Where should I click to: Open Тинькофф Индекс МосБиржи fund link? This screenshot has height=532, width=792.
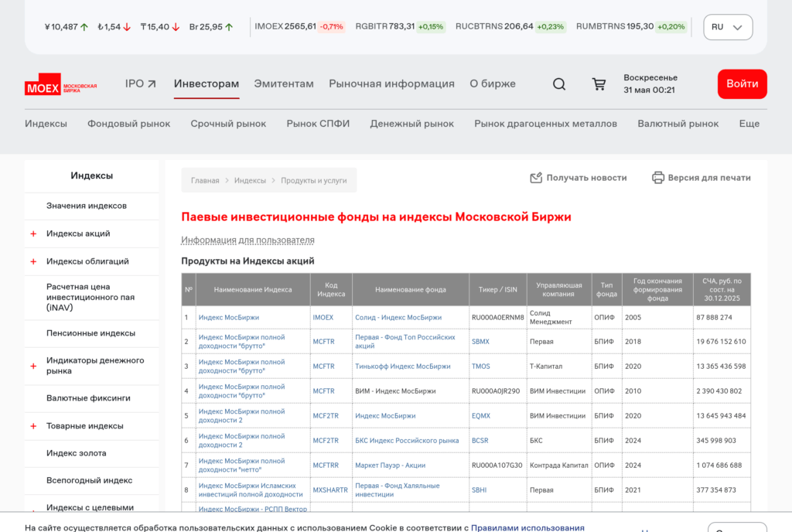402,367
